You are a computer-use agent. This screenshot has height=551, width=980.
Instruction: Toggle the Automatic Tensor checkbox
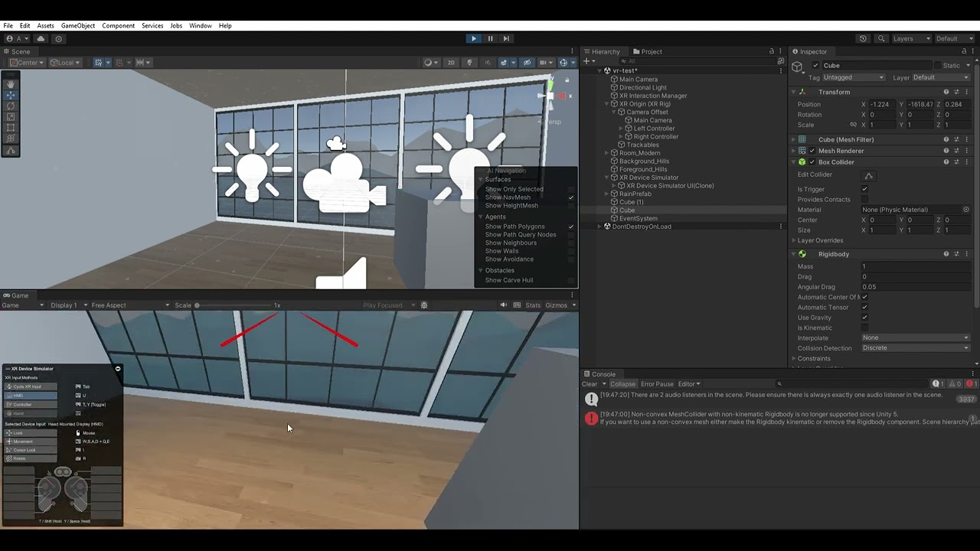865,308
